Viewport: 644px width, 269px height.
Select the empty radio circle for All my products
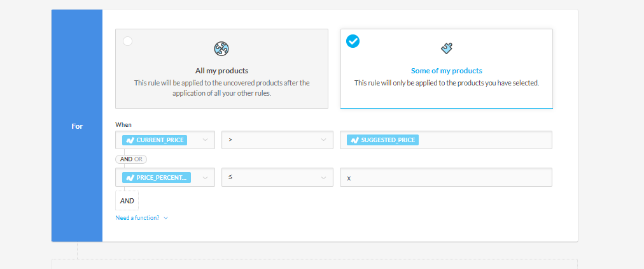tap(128, 41)
